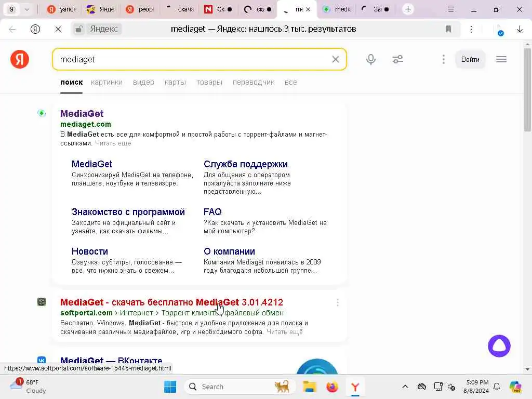The height and width of the screenshot is (399, 532).
Task: Open three-dot options next to Войти
Action: pyautogui.click(x=444, y=59)
